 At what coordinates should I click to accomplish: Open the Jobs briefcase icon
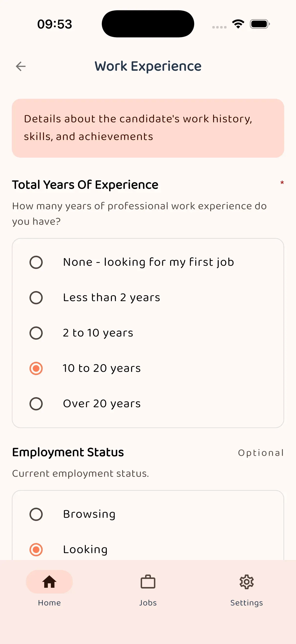tap(148, 582)
